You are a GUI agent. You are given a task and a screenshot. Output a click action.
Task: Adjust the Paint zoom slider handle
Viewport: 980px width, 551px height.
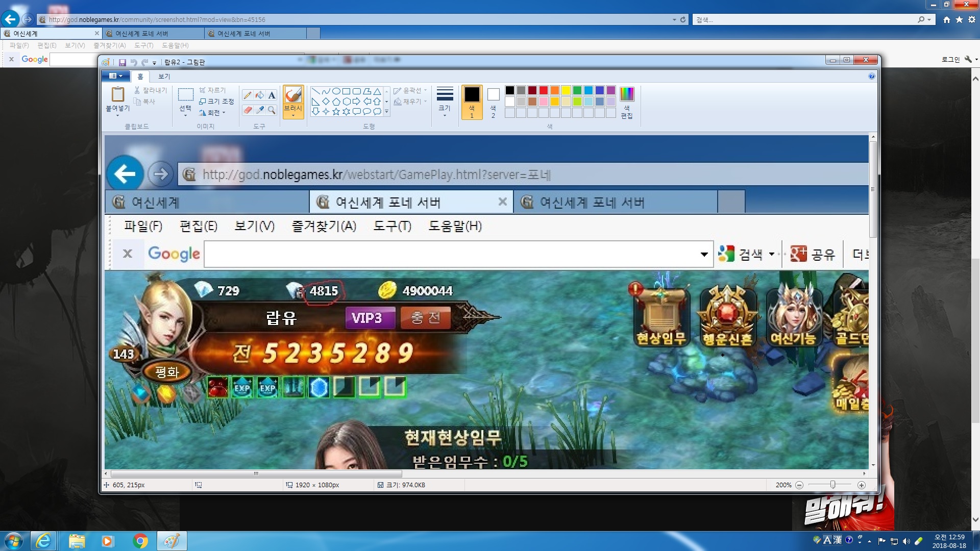pos(832,485)
